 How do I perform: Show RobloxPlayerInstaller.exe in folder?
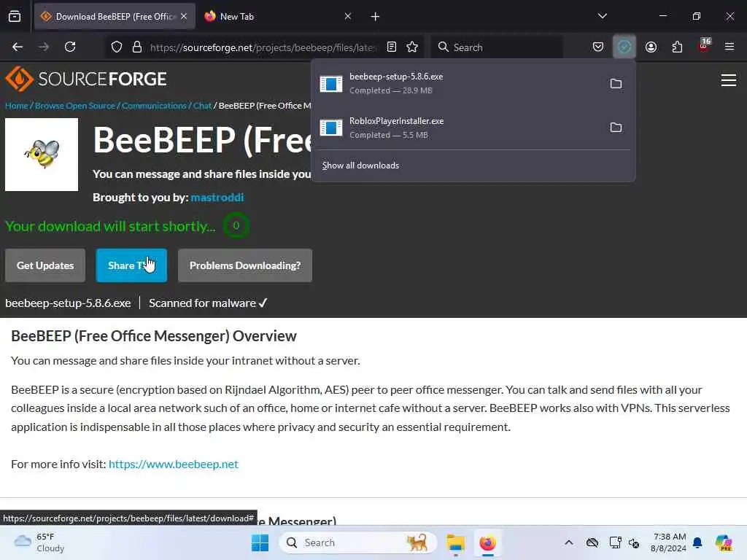pos(616,128)
